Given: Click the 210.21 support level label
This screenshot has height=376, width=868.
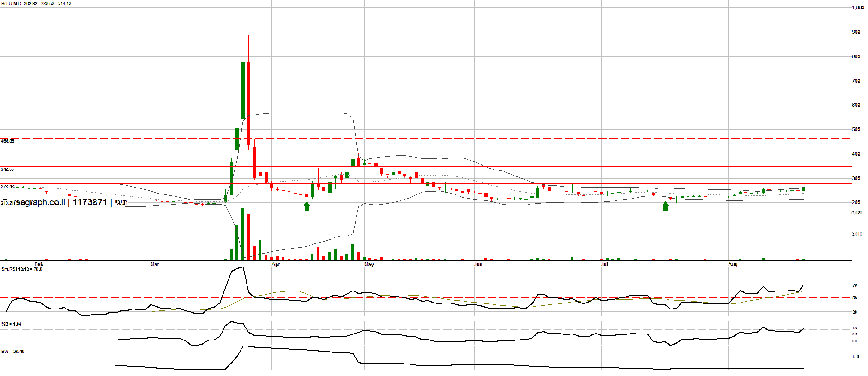Looking at the screenshot, I should click(8, 203).
